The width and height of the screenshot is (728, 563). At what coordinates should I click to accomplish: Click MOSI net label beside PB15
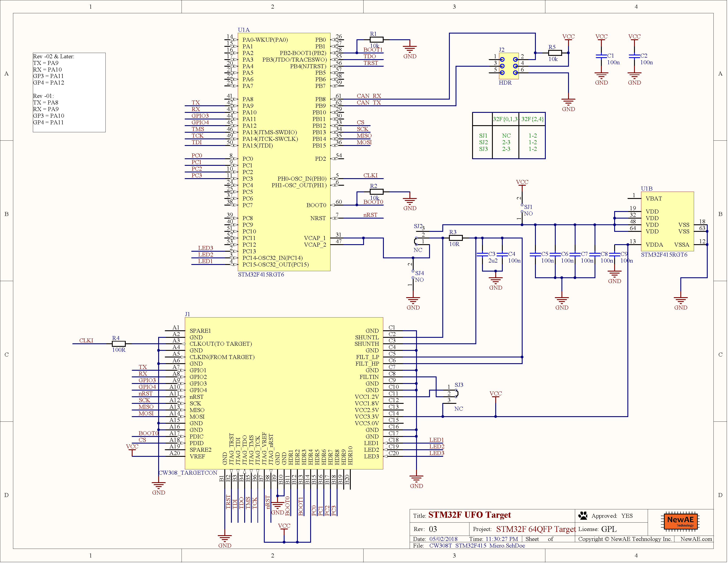tap(365, 142)
